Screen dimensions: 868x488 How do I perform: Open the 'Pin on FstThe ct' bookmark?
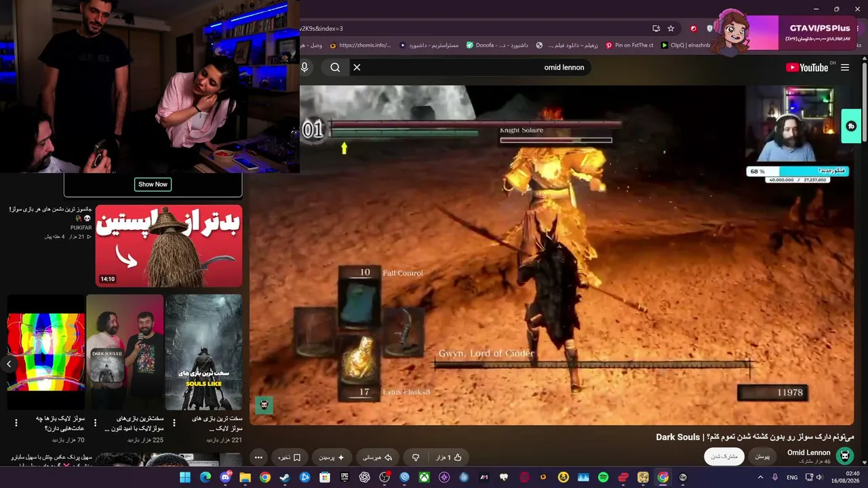click(629, 45)
